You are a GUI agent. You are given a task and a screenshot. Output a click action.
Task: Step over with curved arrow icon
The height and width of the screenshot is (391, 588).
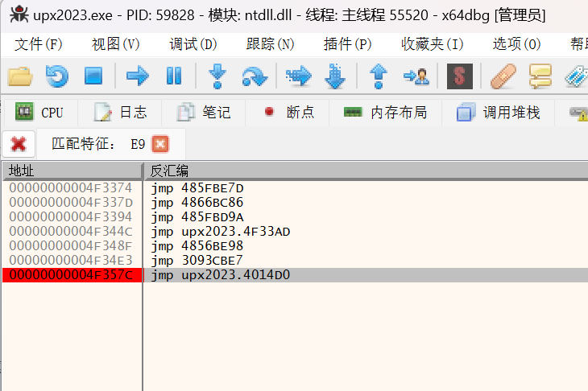(x=255, y=76)
